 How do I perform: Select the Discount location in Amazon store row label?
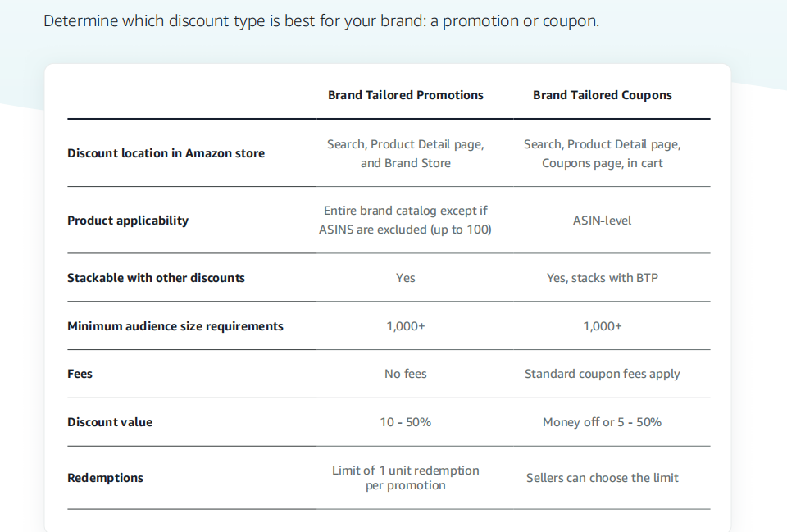click(166, 153)
